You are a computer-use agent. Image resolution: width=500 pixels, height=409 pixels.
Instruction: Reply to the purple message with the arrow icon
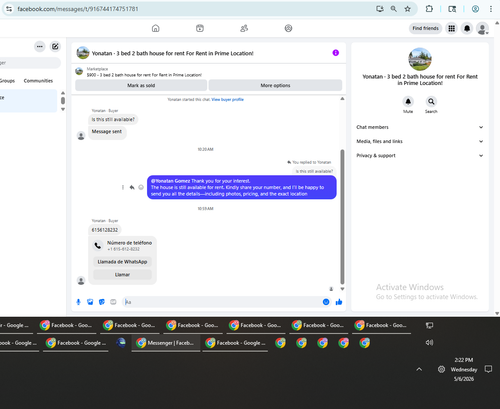(132, 187)
